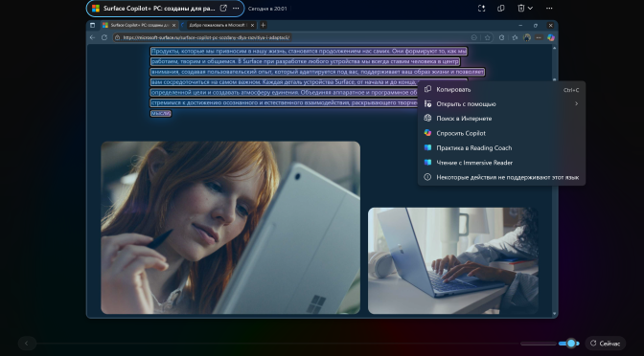Click the favorite star icon in address bar
This screenshot has height=356, width=644.
pos(487,37)
